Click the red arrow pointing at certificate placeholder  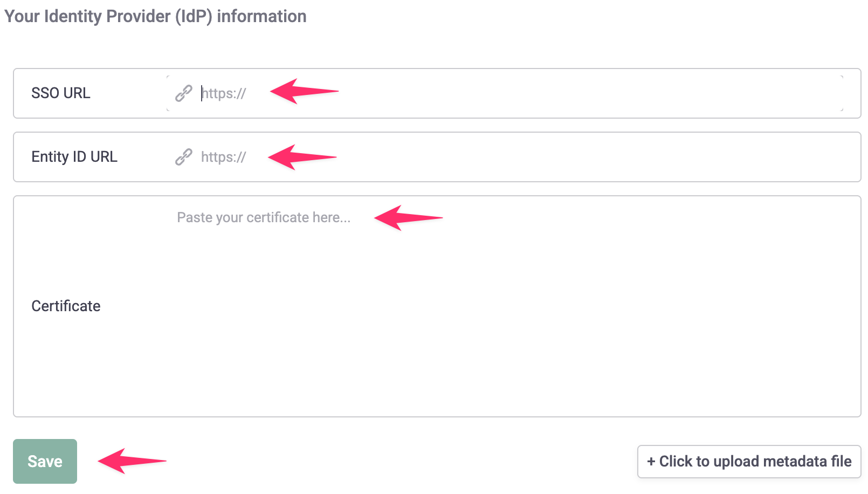tap(408, 218)
